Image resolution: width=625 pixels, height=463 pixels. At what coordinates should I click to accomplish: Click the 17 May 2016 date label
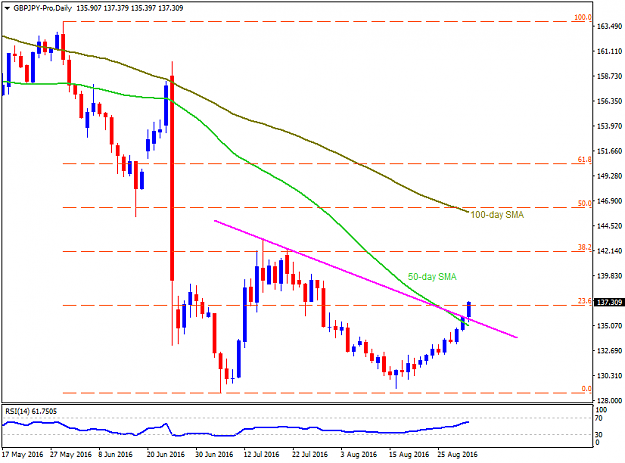pyautogui.click(x=22, y=454)
